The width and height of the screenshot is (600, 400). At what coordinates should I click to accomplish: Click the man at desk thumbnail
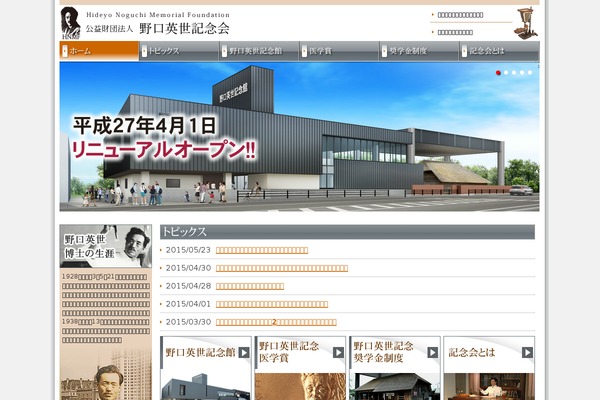pyautogui.click(x=489, y=387)
